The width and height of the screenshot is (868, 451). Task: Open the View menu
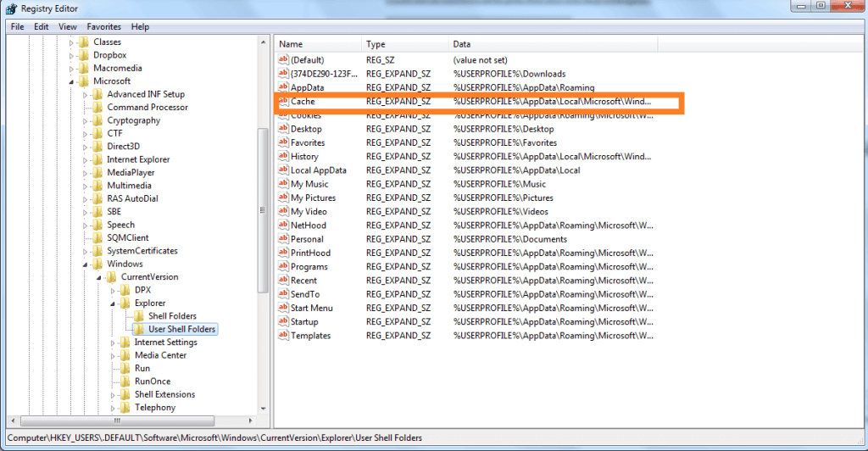coord(68,26)
